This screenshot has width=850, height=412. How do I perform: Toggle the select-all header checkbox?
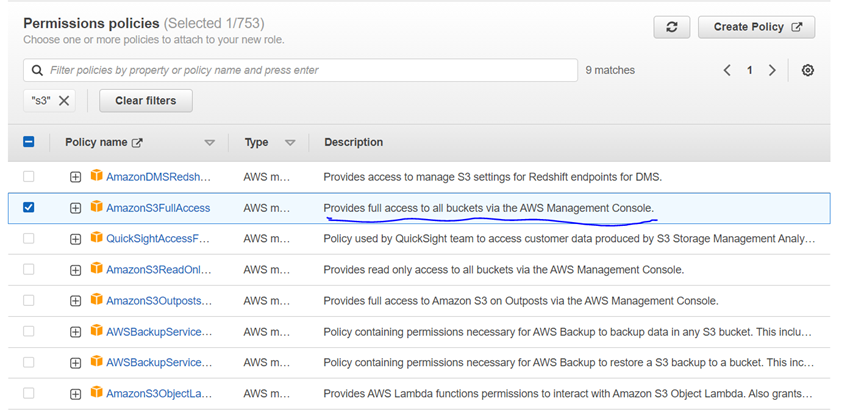tap(28, 142)
